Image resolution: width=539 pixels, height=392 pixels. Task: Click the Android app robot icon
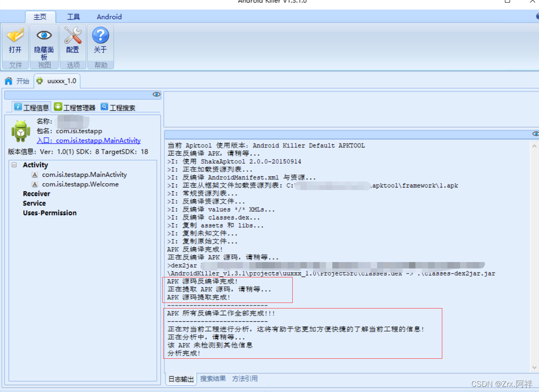pyautogui.click(x=21, y=131)
